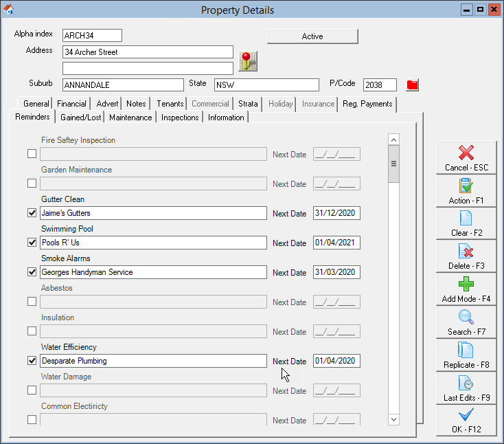The image size is (504, 444).
Task: Switch to the Information tab
Action: pyautogui.click(x=226, y=118)
